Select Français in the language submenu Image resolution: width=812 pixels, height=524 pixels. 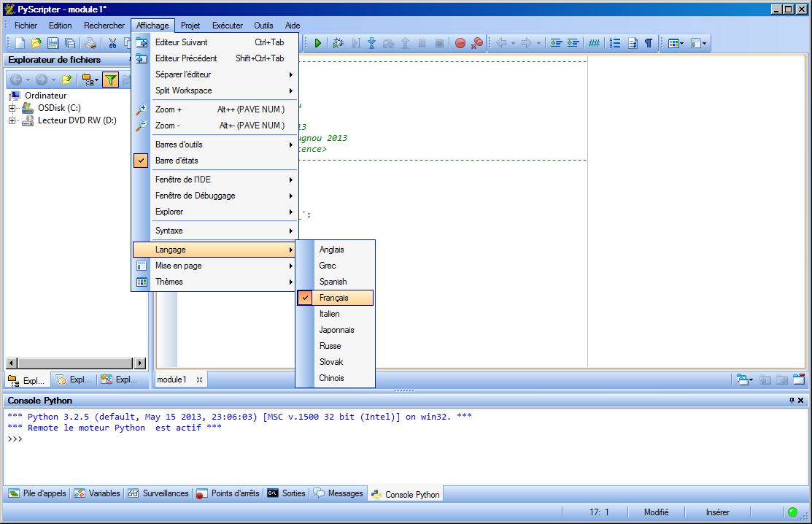335,298
